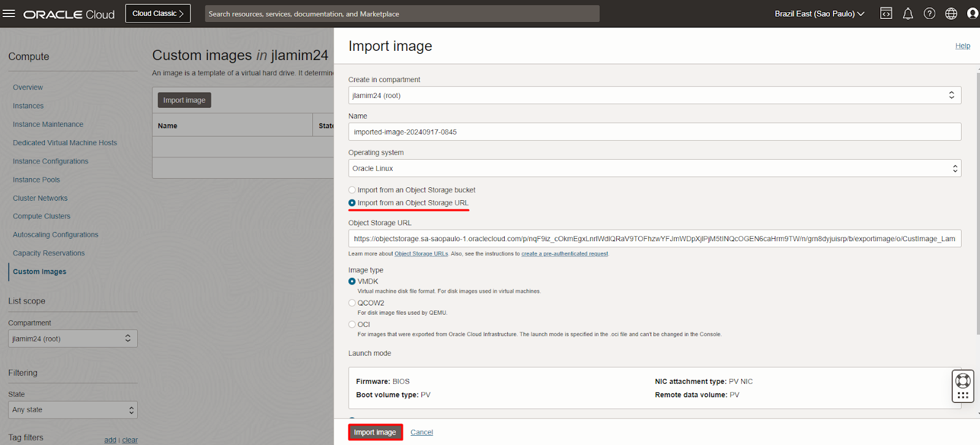980x445 pixels.
Task: Click the Name input field
Action: pos(655,132)
